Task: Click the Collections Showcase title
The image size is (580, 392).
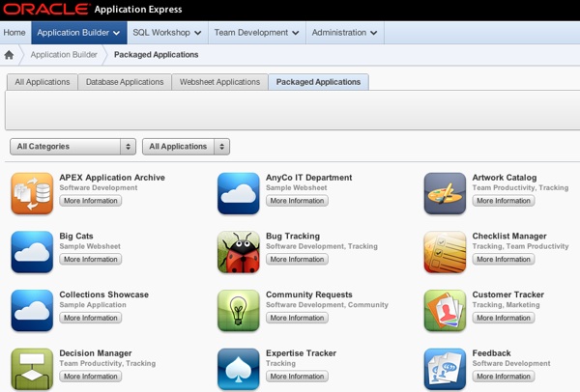Action: [x=104, y=294]
